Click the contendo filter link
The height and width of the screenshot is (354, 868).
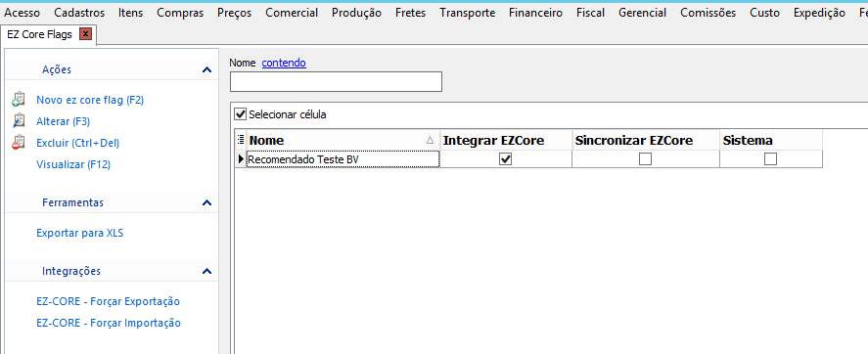pyautogui.click(x=284, y=63)
